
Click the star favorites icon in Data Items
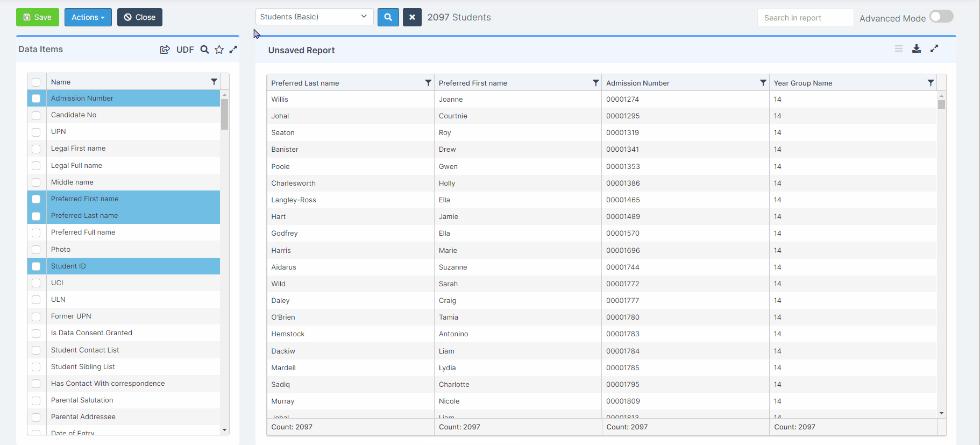(x=219, y=50)
